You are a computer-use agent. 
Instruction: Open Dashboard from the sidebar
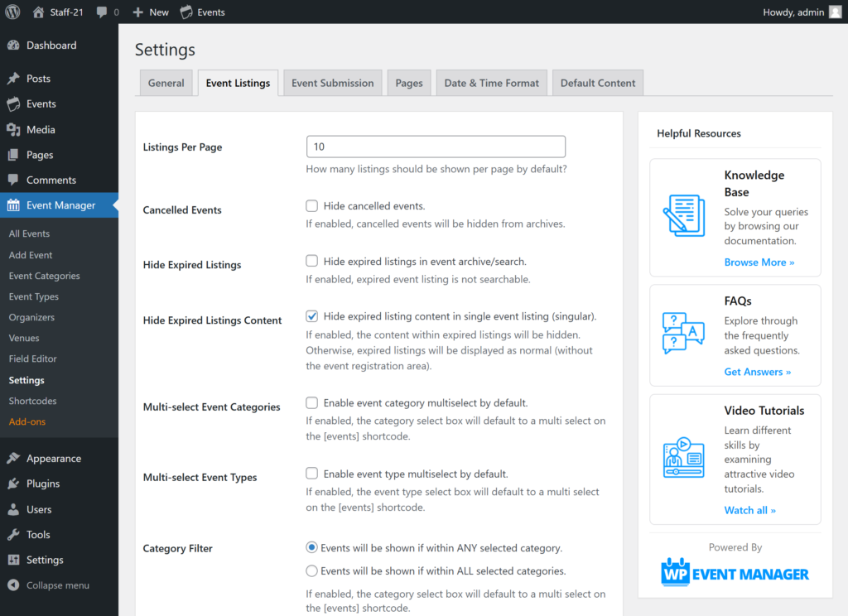click(x=51, y=46)
